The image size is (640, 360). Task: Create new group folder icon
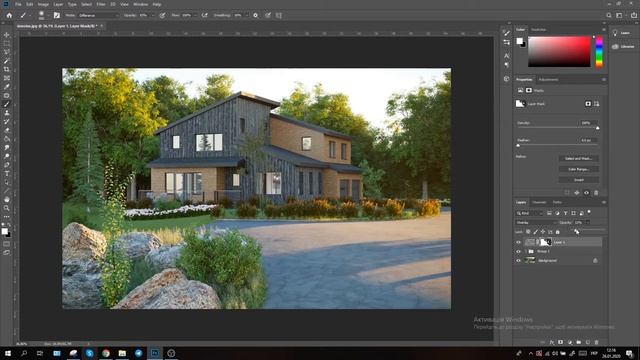pyautogui.click(x=579, y=342)
